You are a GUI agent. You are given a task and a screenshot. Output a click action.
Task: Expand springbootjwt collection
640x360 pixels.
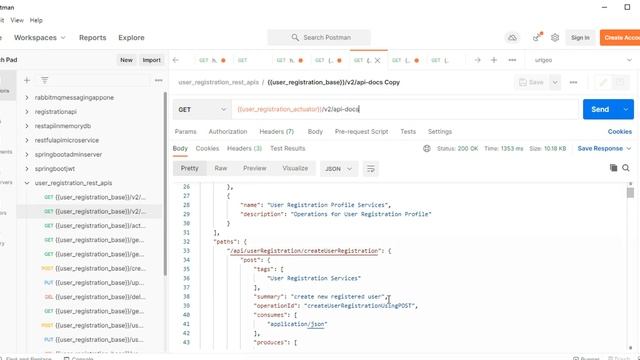click(x=27, y=169)
